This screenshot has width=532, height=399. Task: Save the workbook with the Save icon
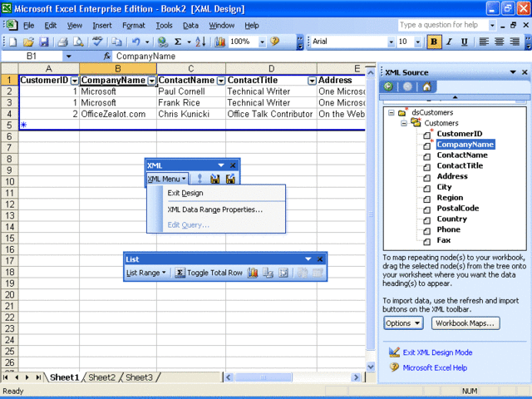pyautogui.click(x=44, y=42)
